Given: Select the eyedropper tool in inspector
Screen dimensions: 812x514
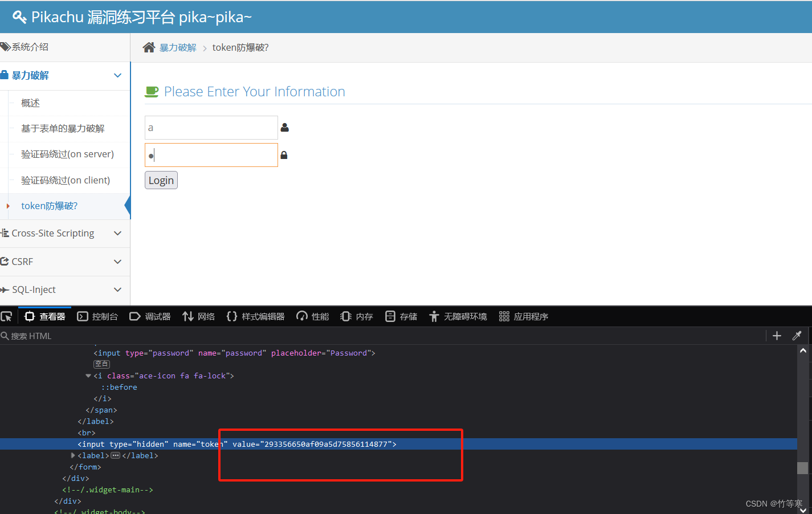Looking at the screenshot, I should click(x=797, y=336).
